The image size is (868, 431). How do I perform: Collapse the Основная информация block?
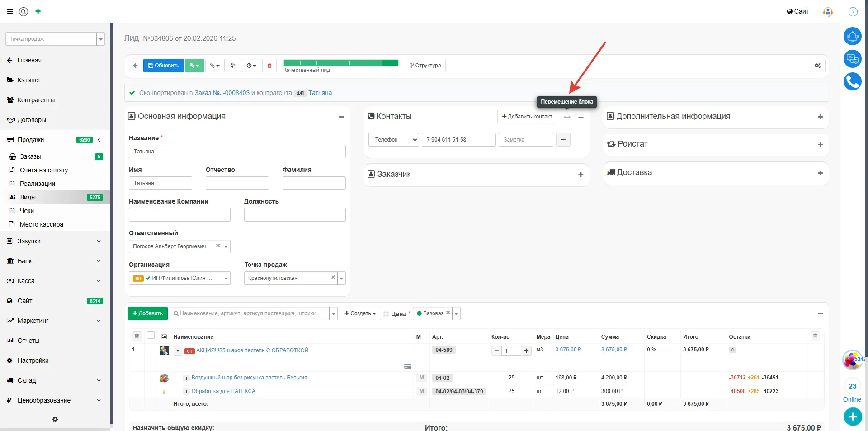pos(341,117)
